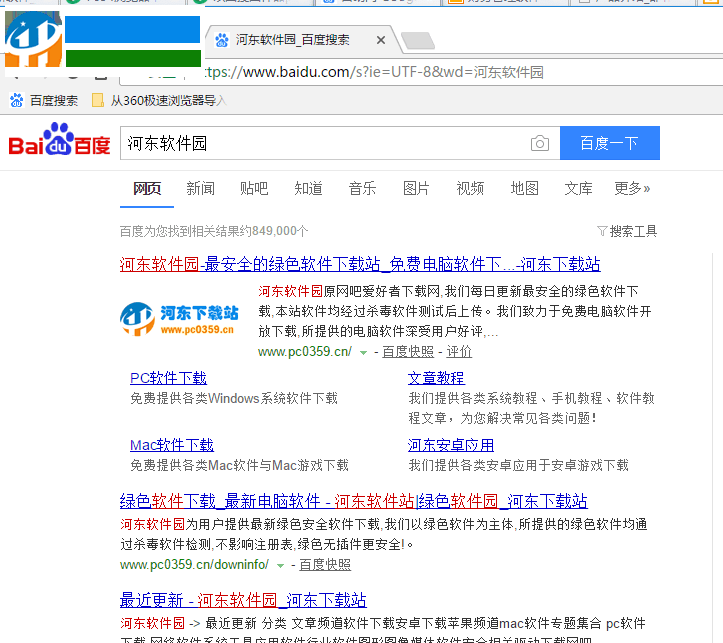The height and width of the screenshot is (643, 723).
Task: Switch to the 音乐 tab
Action: coord(362,188)
